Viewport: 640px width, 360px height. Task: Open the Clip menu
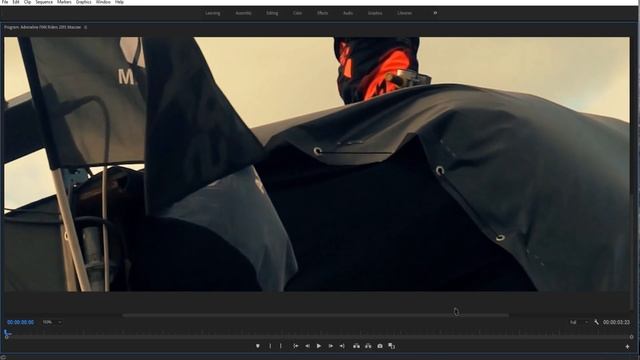coord(27,2)
